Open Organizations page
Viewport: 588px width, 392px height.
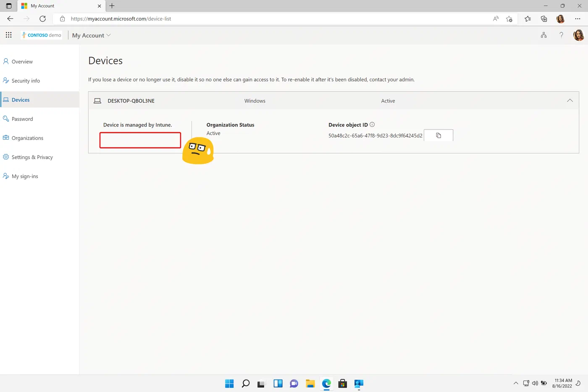click(x=39, y=138)
